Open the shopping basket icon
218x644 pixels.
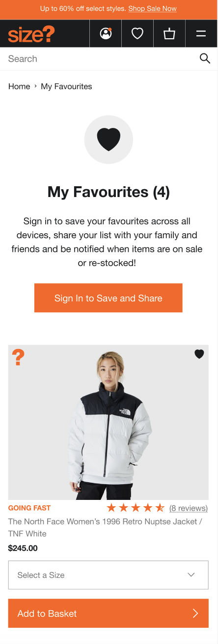point(169,33)
